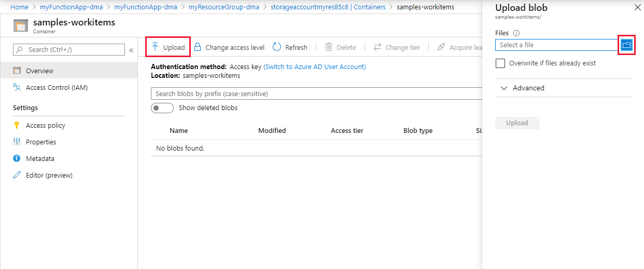Viewport: 644px width, 269px height.
Task: Open Access Control (IAM) menu item
Action: [x=57, y=88]
